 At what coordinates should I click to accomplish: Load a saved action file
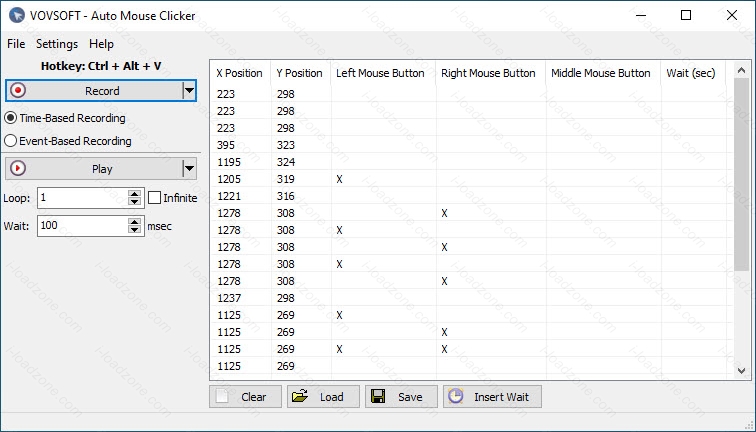tap(323, 397)
